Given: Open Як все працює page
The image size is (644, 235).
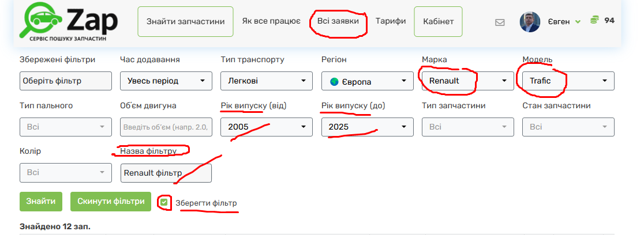Looking at the screenshot, I should click(271, 21).
